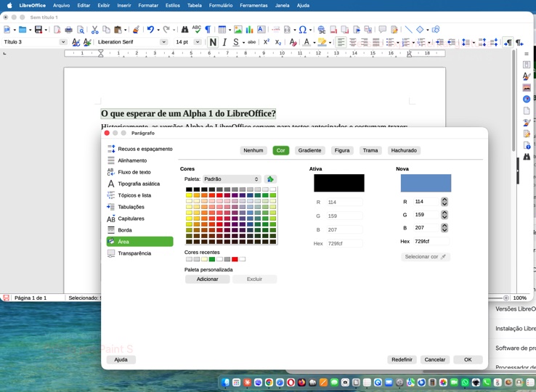This screenshot has width=536, height=392.
Task: Click the Selecionar cor button
Action: pos(426,257)
